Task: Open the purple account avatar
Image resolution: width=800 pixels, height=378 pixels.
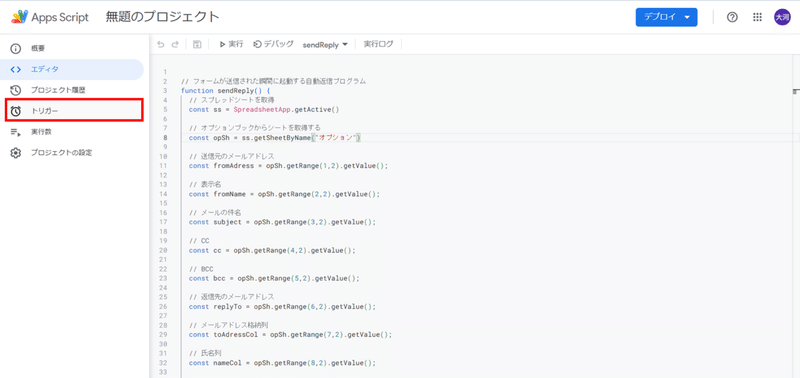Action: pos(782,17)
